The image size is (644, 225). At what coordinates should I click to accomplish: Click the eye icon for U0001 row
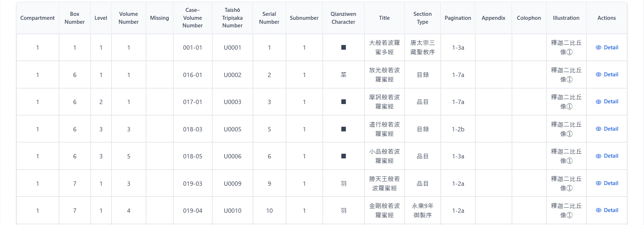(x=598, y=48)
